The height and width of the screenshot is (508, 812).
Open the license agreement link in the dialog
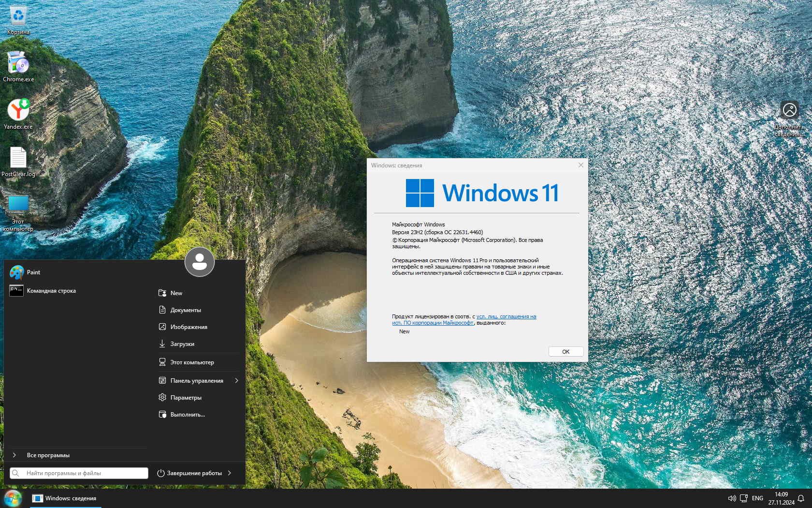click(464, 319)
